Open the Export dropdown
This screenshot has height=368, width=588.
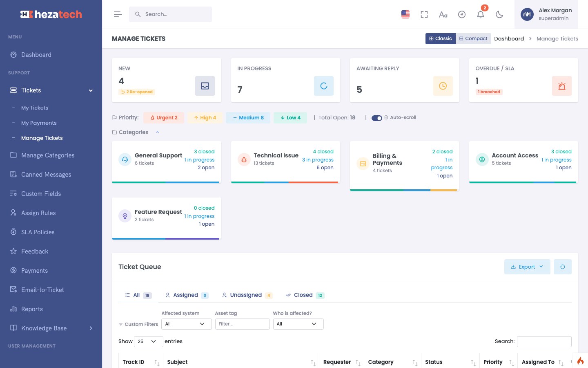pos(527,267)
